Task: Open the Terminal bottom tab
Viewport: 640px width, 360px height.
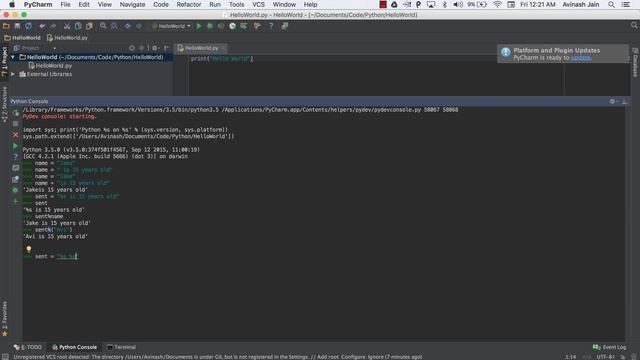Action: click(121, 347)
